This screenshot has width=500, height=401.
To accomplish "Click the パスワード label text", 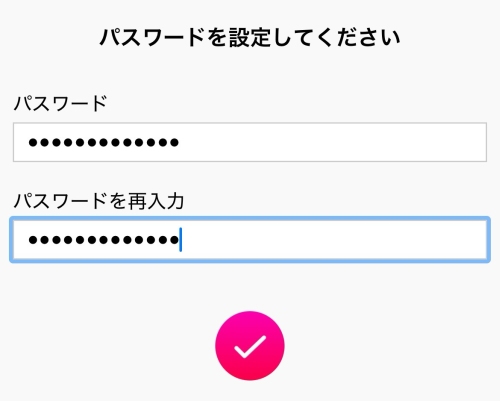I will point(60,103).
